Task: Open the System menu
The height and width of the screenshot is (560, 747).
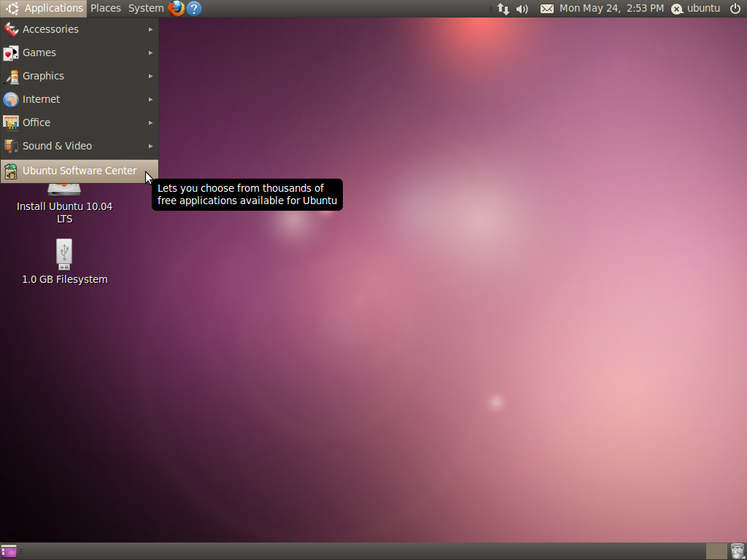Action: point(146,9)
